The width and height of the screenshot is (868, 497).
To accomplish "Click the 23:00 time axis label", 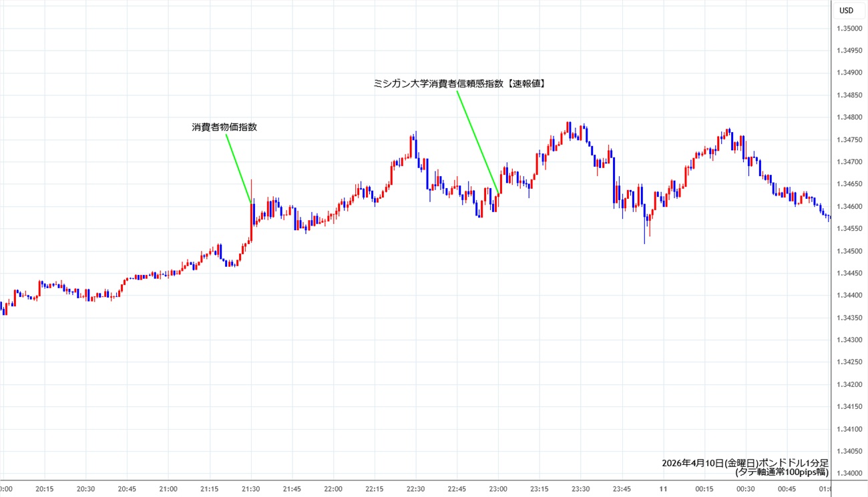I will tap(498, 489).
